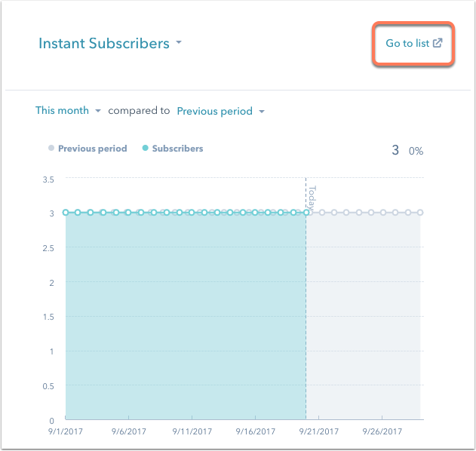476x451 pixels.
Task: Click the gray Previous period legend dot
Action: click(x=51, y=148)
